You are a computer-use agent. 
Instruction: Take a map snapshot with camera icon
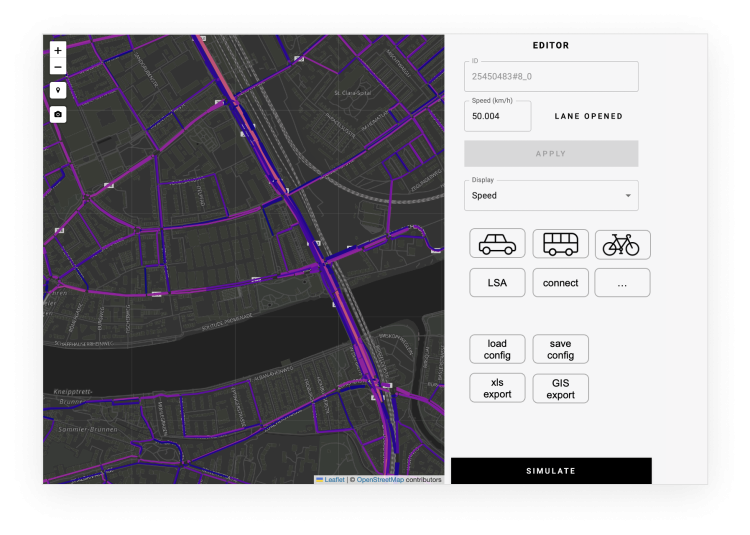(58, 114)
